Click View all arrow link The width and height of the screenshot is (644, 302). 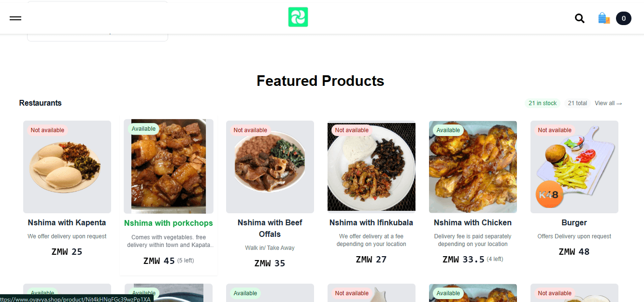pyautogui.click(x=608, y=103)
